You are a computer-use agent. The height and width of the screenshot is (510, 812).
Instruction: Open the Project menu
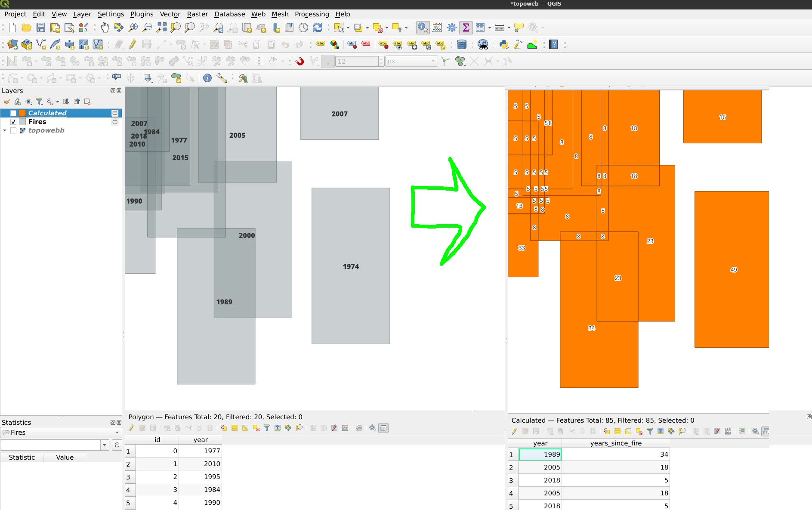coord(15,14)
